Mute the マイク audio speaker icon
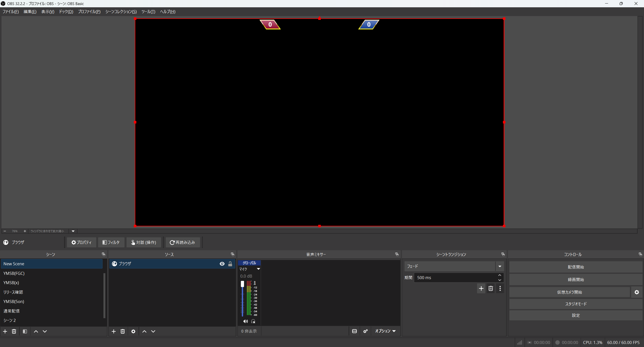The height and width of the screenshot is (347, 644). pos(246,321)
